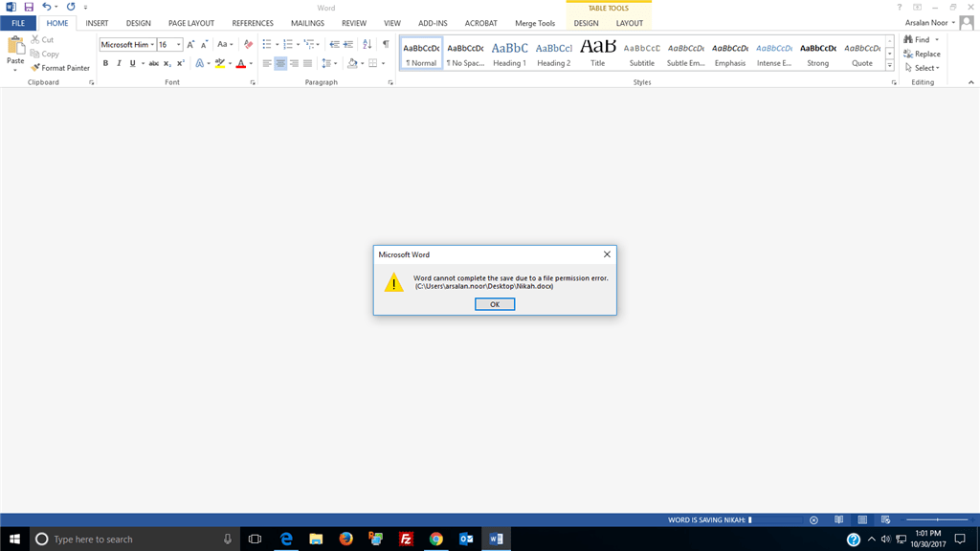Click OK in the file permission error dialog
Viewport: 980px width, 551px height.
point(495,304)
